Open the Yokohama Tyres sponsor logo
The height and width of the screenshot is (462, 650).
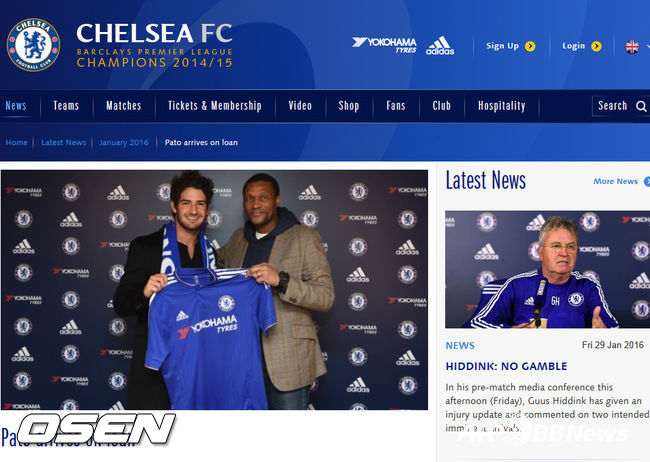(x=384, y=45)
